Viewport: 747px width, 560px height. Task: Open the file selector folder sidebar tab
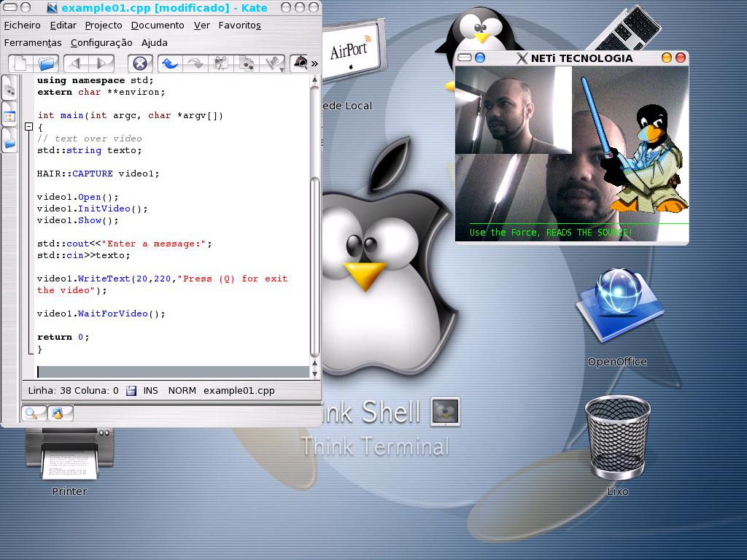[x=9, y=141]
